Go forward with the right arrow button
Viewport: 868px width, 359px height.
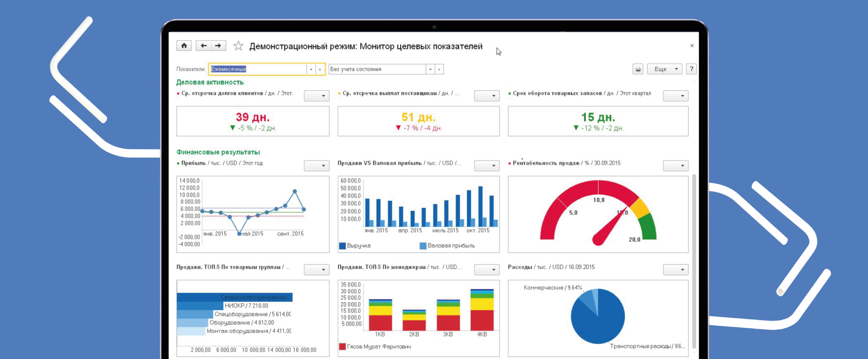pyautogui.click(x=218, y=45)
